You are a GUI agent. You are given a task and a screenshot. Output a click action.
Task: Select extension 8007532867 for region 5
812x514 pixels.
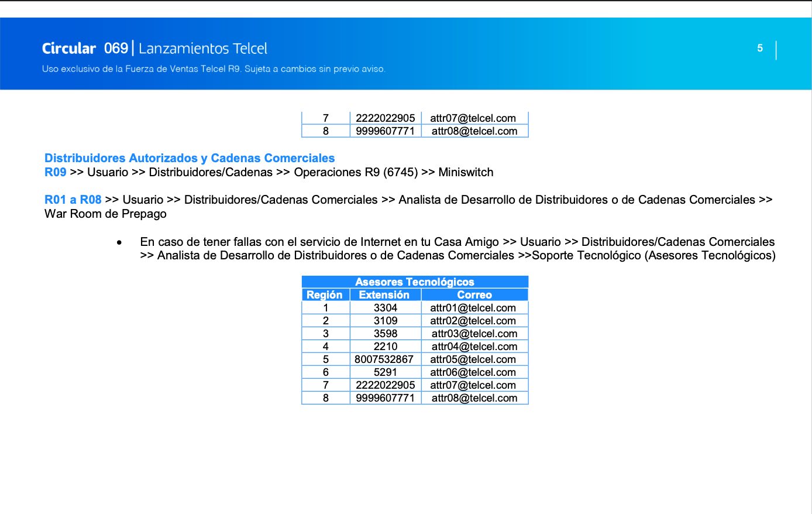pyautogui.click(x=384, y=359)
